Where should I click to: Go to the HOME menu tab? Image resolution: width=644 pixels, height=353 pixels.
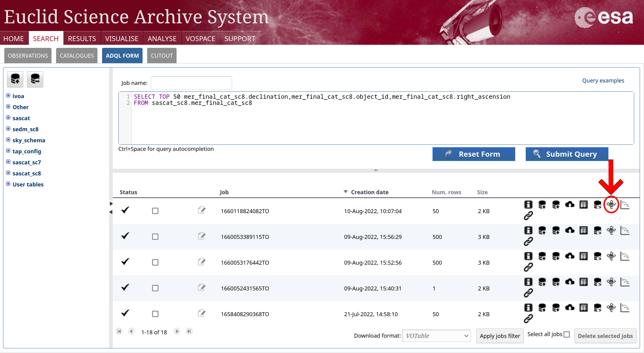coord(14,39)
